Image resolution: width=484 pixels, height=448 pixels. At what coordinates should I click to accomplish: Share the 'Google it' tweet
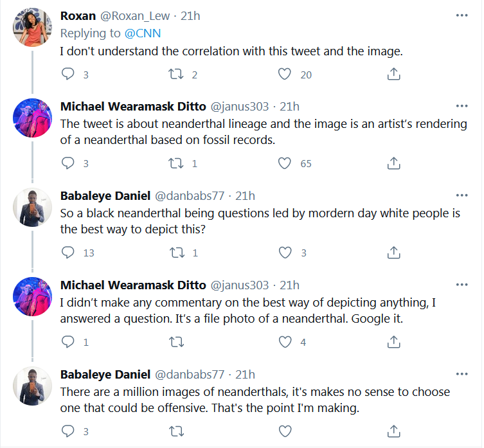point(393,341)
